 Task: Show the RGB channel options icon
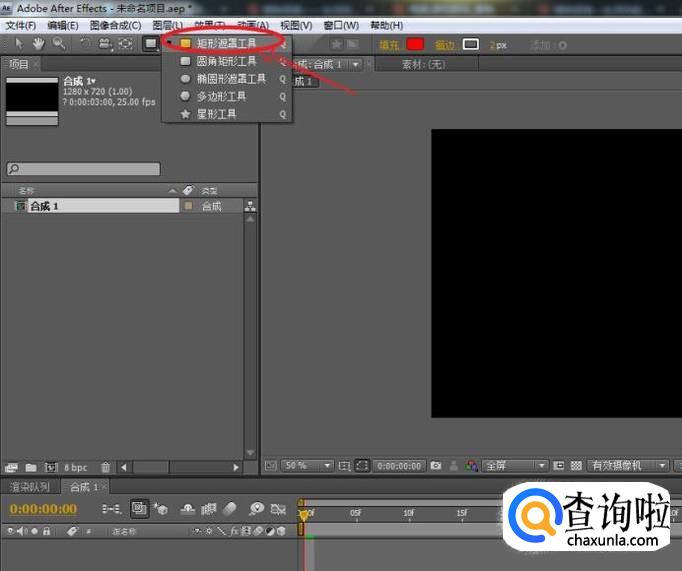pyautogui.click(x=471, y=466)
